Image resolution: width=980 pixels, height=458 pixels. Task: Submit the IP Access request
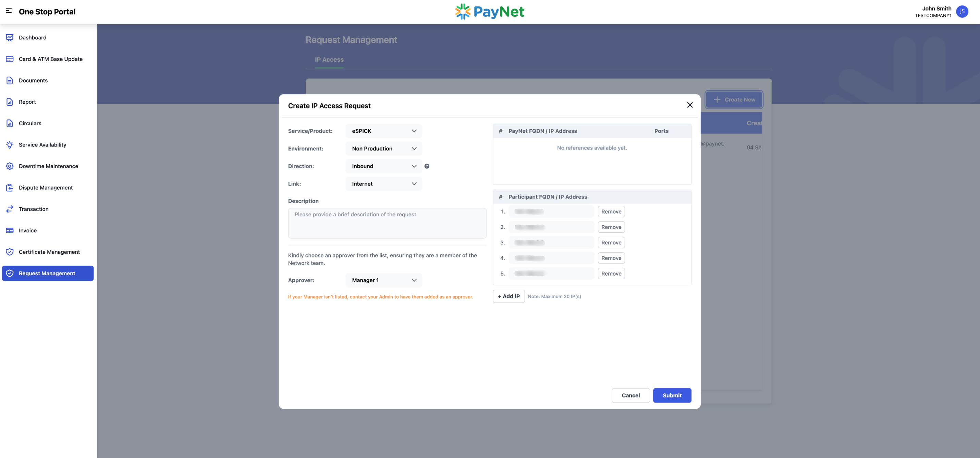(672, 395)
